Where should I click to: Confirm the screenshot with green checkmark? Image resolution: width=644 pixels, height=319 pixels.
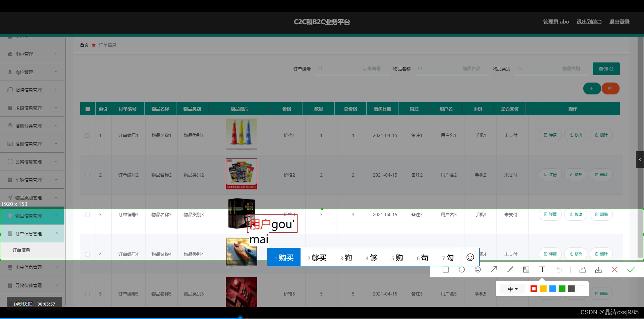click(631, 270)
